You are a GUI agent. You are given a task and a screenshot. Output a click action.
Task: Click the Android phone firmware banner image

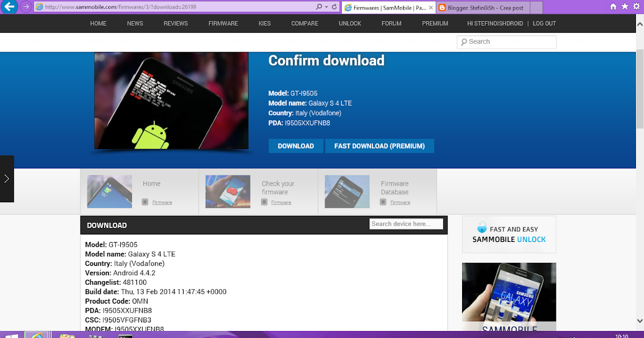click(x=171, y=100)
